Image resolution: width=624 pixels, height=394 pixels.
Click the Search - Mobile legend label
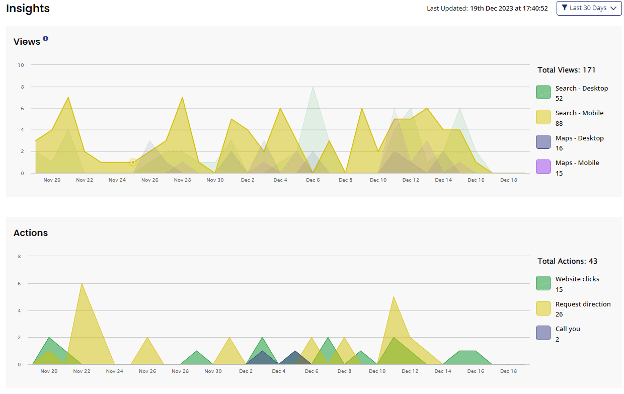tap(579, 113)
